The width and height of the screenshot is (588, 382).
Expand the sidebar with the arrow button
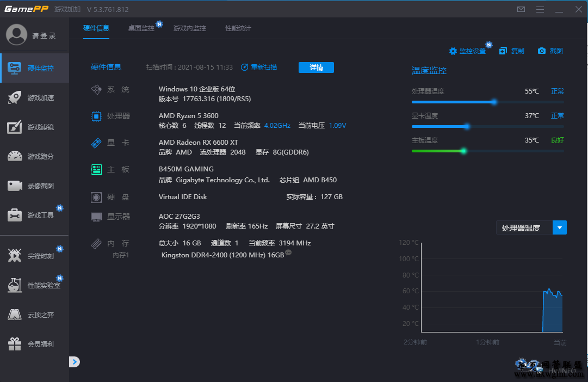[75, 362]
